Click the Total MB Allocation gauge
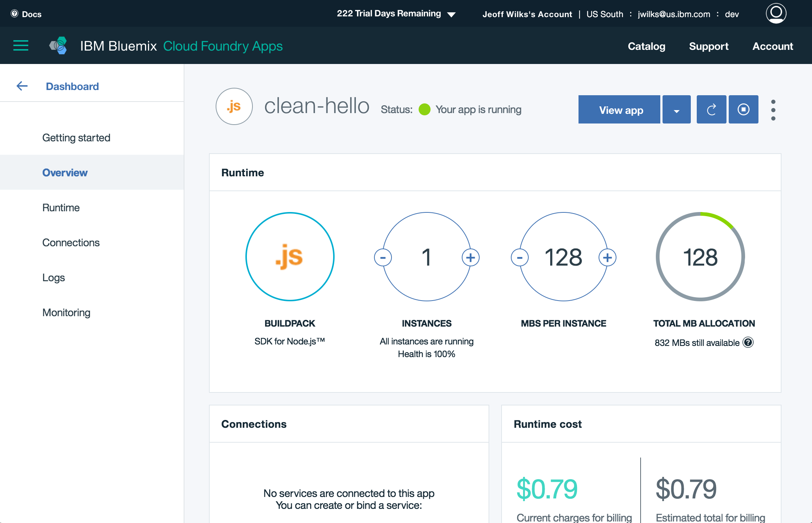 (700, 257)
